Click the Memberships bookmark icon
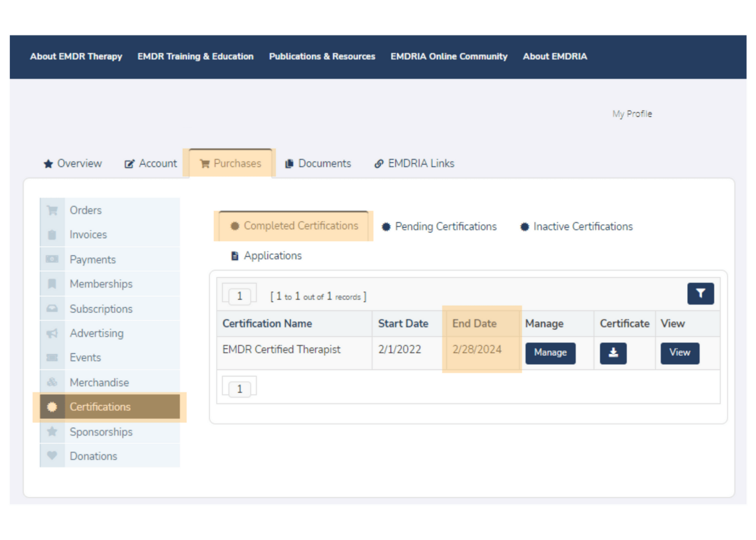The width and height of the screenshot is (756, 540). 52,284
